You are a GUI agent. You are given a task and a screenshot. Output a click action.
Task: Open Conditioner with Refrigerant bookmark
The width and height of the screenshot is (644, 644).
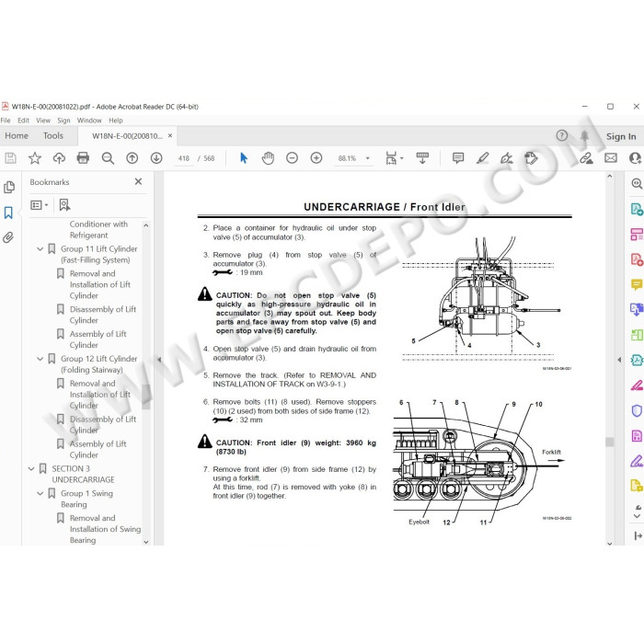coord(98,230)
